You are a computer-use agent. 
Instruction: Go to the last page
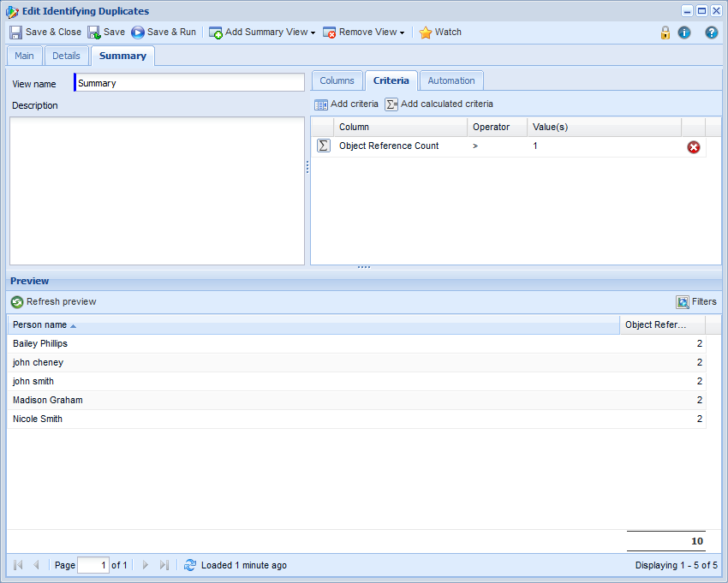click(x=164, y=565)
